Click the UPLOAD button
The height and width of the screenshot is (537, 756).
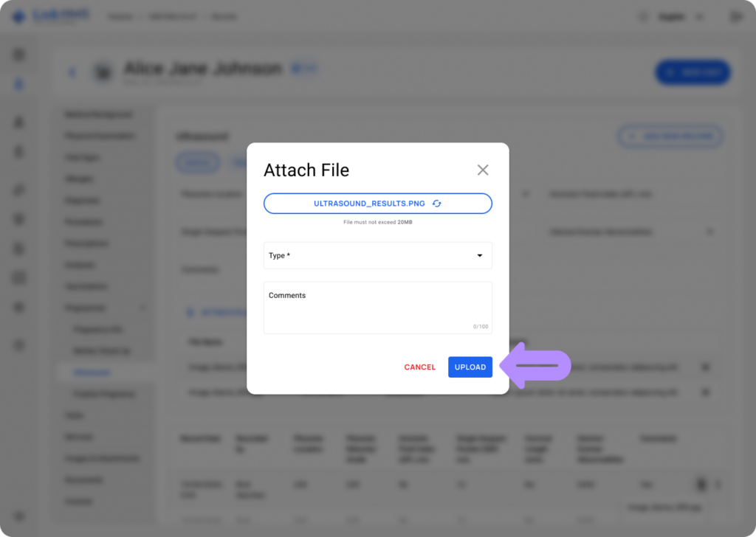(x=470, y=367)
